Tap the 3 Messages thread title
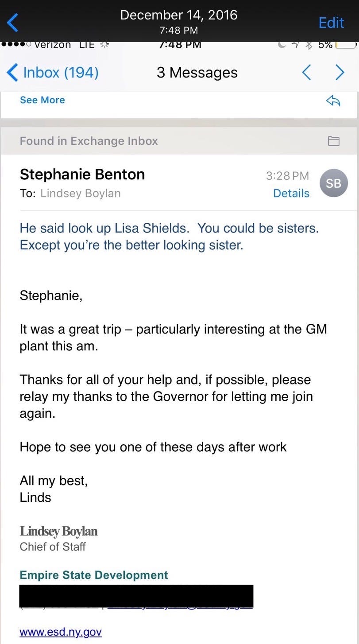 coord(197,73)
